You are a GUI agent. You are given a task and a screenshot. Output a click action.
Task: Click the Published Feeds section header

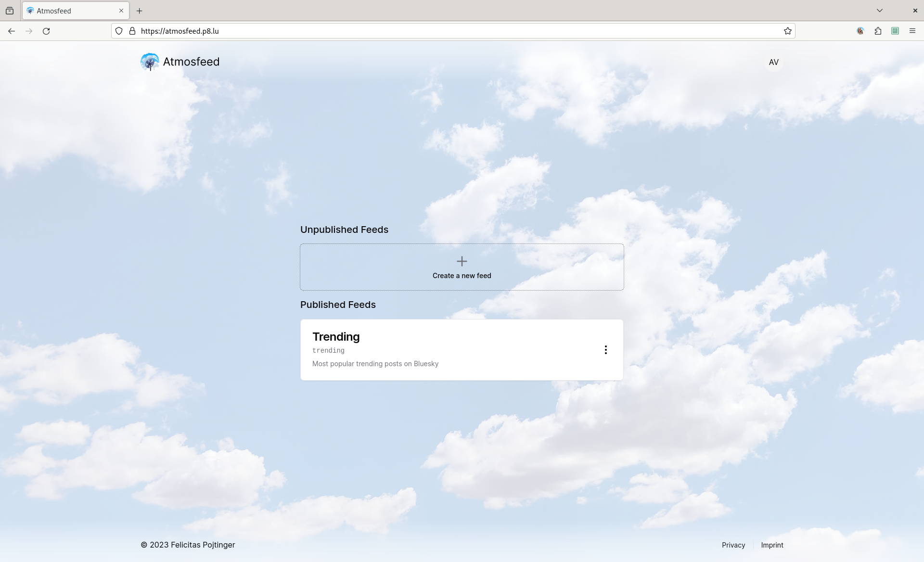(x=338, y=305)
